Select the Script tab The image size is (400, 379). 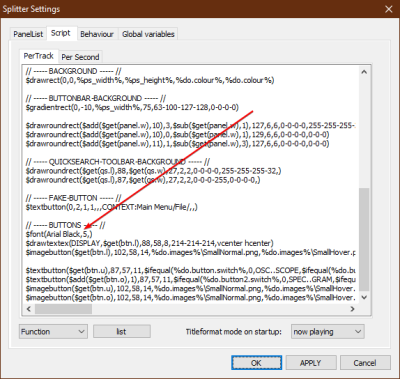click(61, 33)
